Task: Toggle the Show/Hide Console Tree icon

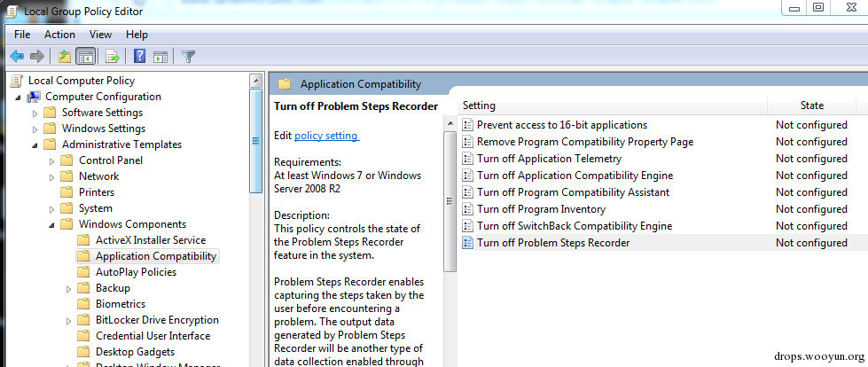Action: (86, 56)
